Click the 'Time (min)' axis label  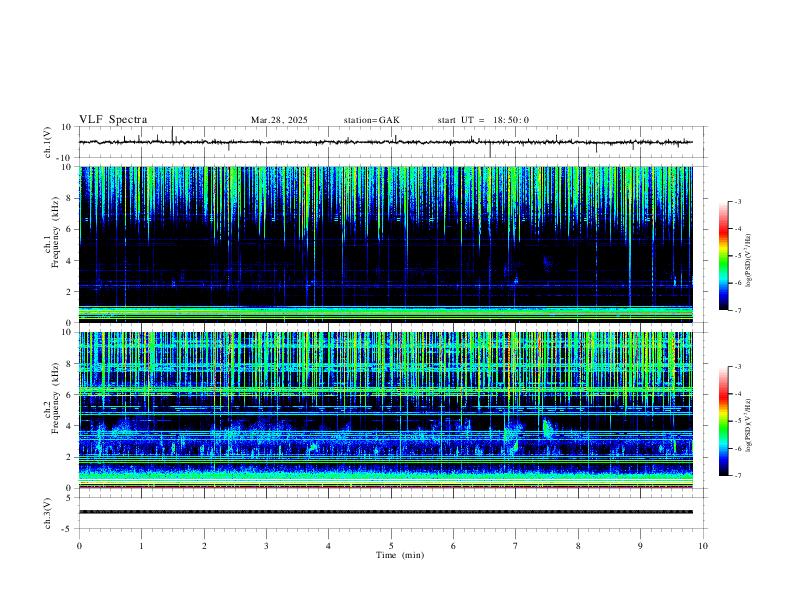coord(400,555)
